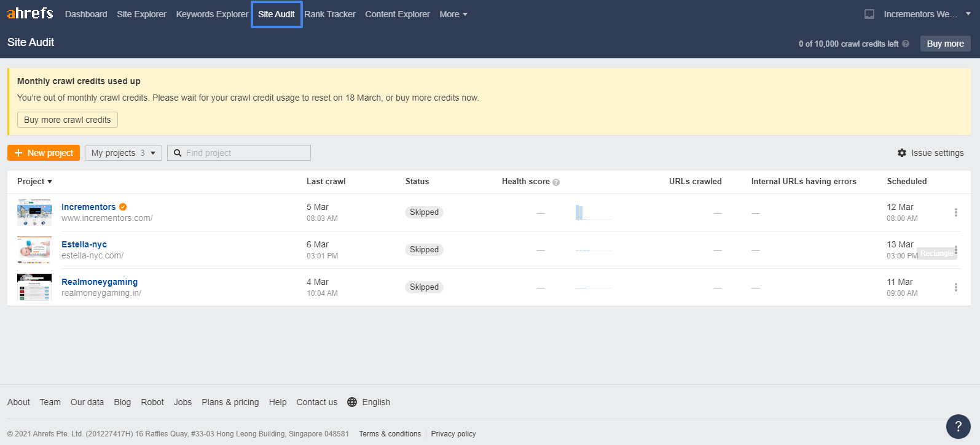
Task: Open the Incrementors project link
Action: click(x=88, y=207)
